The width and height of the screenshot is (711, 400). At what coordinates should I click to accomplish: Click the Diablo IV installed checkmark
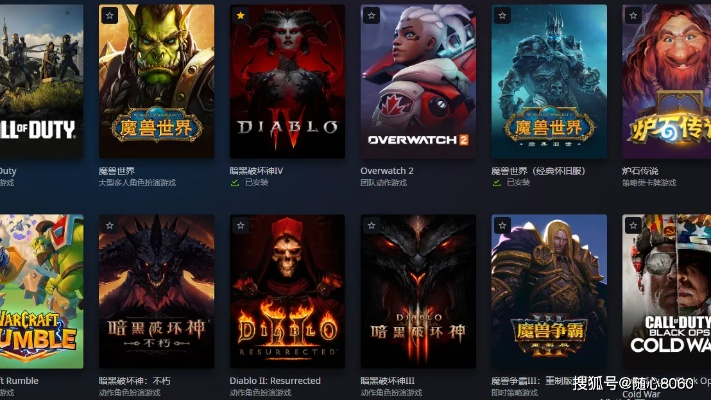(x=234, y=183)
